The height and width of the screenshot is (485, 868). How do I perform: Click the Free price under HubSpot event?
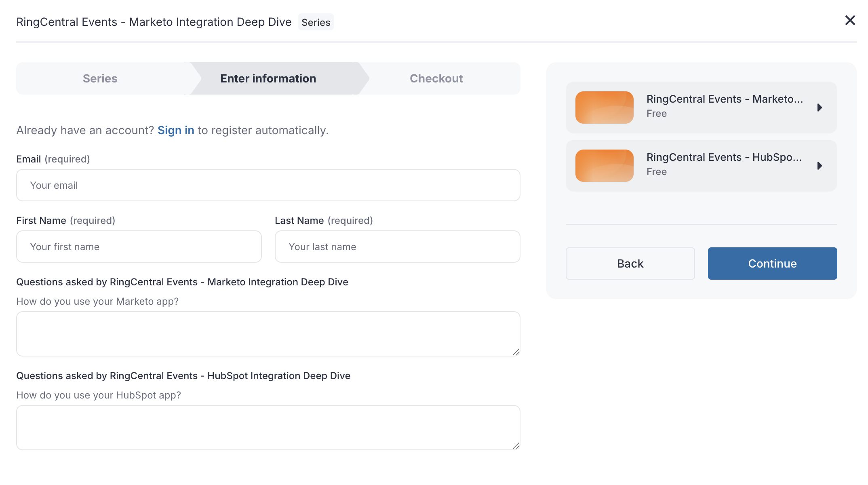point(657,172)
